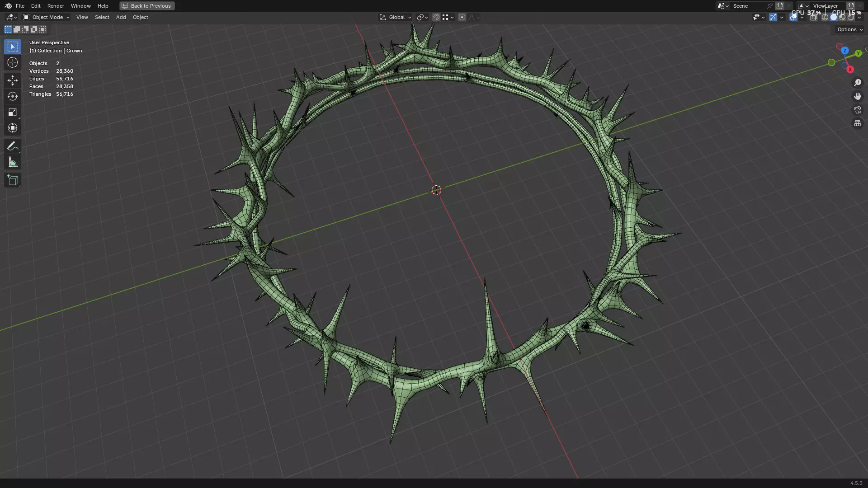Viewport: 868px width, 488px height.
Task: Open the Edit menu
Action: [x=36, y=6]
